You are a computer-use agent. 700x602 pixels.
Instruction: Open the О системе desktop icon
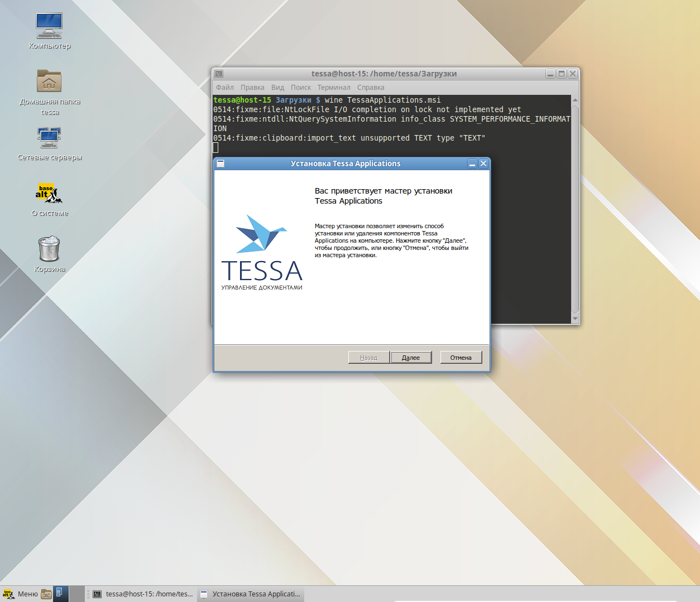coord(49,194)
